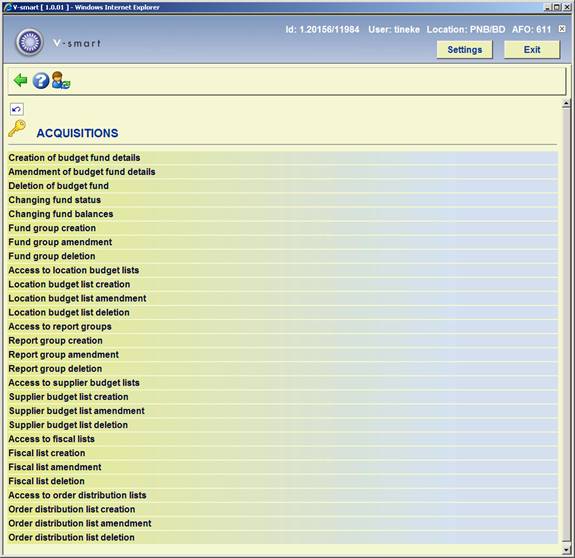Click the scrollbar down arrow
This screenshot has width=575, height=558.
(566, 550)
